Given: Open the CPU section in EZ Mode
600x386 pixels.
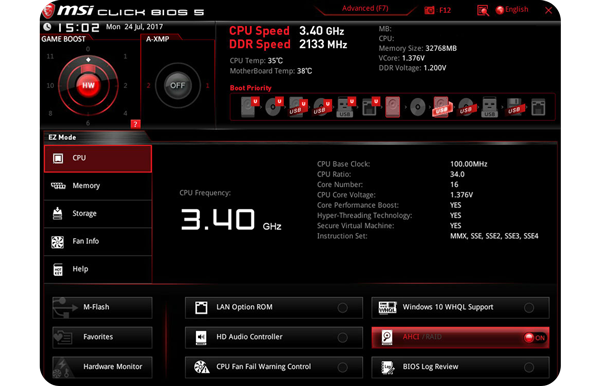Looking at the screenshot, I should pyautogui.click(x=98, y=158).
